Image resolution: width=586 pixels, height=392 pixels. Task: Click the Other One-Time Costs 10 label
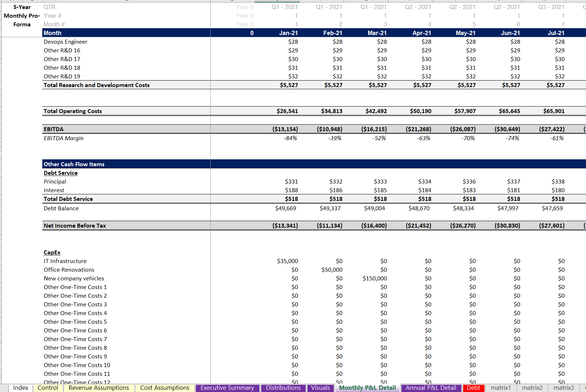(x=77, y=365)
